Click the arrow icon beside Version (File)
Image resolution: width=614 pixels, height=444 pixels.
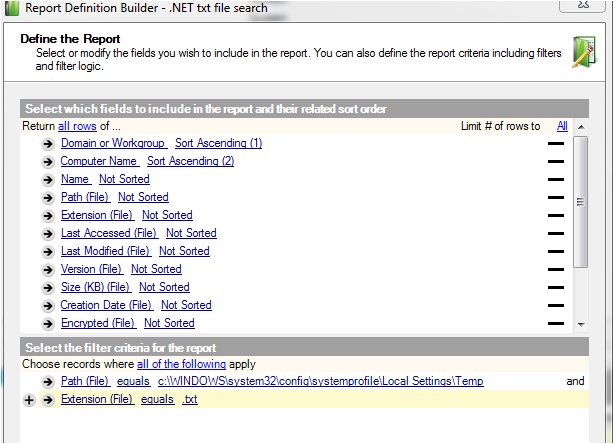[x=48, y=270]
